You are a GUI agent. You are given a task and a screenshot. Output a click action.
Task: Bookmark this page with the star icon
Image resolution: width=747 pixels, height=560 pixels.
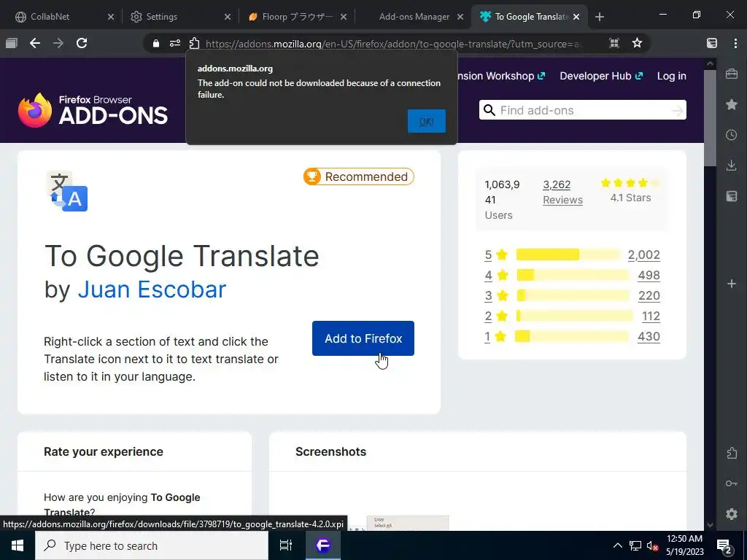click(637, 43)
